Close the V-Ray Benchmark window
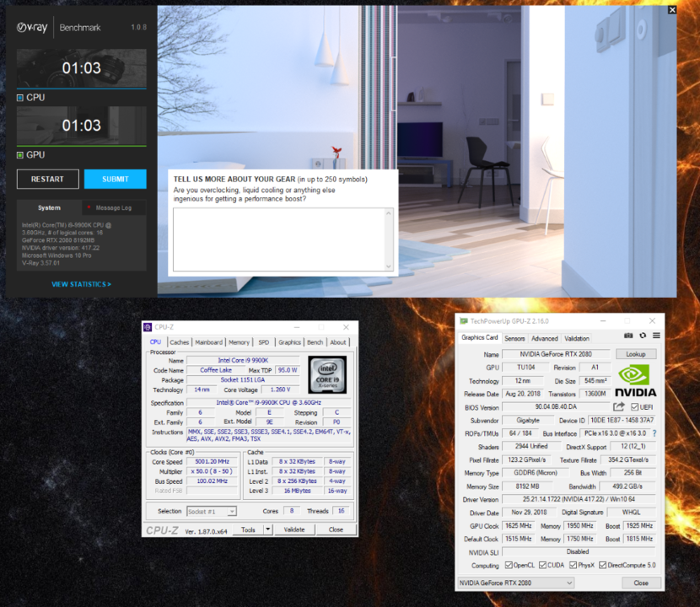The width and height of the screenshot is (700, 607). [672, 10]
